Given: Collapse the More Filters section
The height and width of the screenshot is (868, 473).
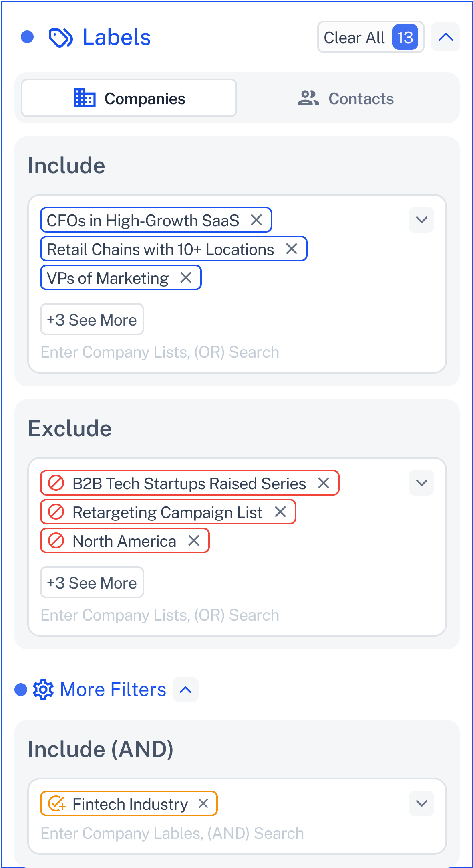Looking at the screenshot, I should 186,690.
